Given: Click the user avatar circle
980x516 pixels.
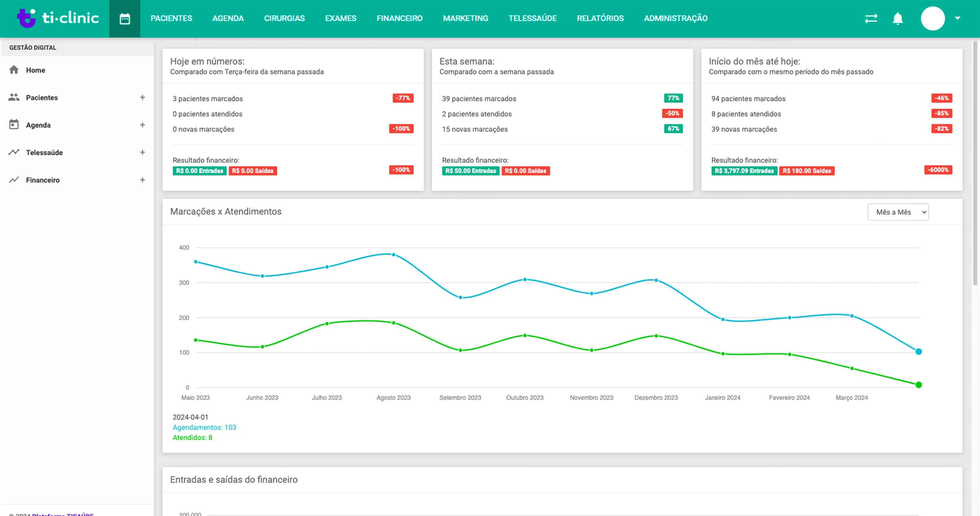Looking at the screenshot, I should click(x=933, y=18).
